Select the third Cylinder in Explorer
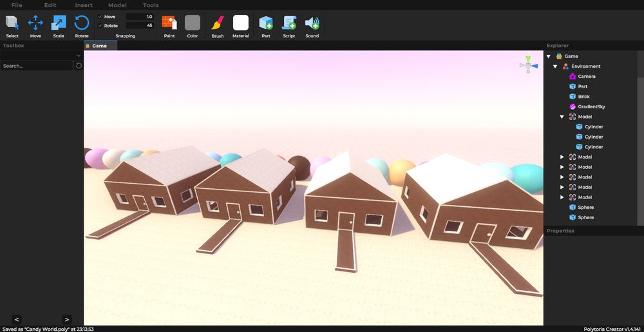Viewport: 644px width, 332px height. coord(594,147)
